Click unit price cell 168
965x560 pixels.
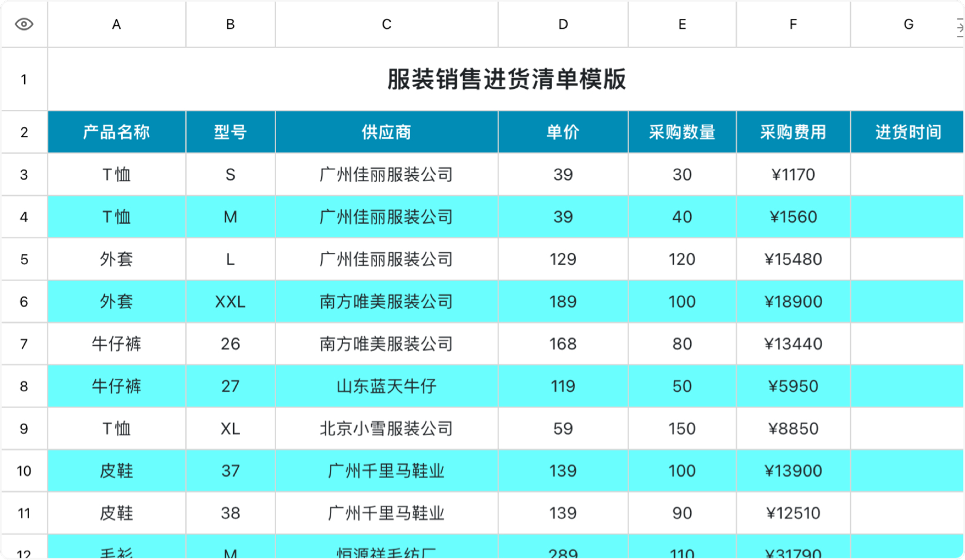coord(563,344)
